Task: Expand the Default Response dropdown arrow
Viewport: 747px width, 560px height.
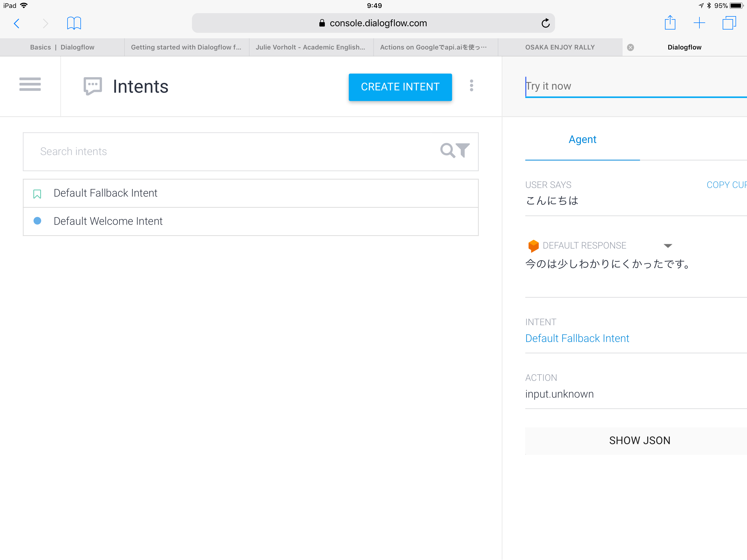Action: [x=668, y=246]
